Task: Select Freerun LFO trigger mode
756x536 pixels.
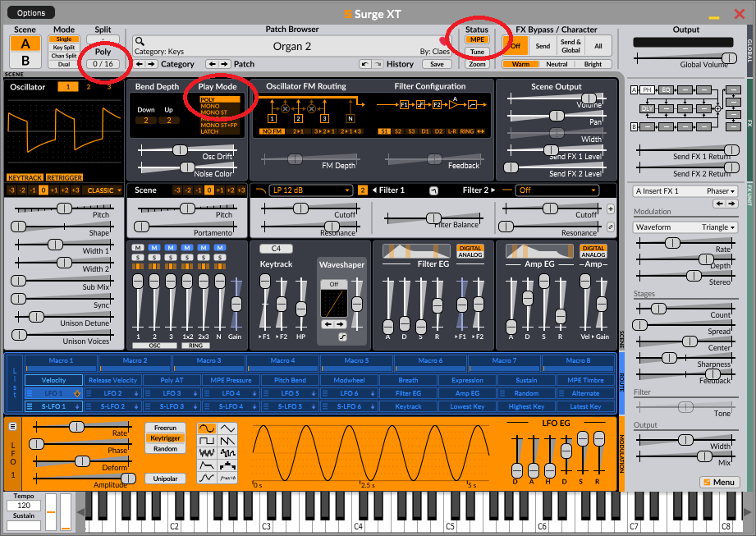Action: pos(165,428)
